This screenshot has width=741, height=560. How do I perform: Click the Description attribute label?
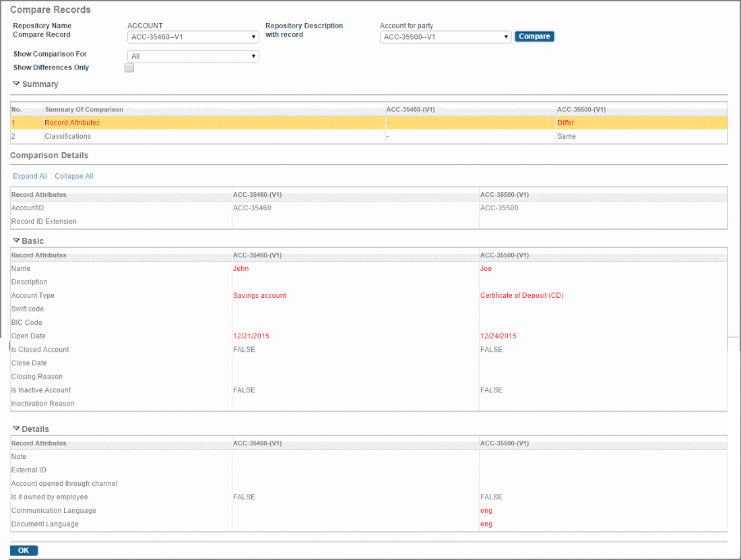point(29,282)
